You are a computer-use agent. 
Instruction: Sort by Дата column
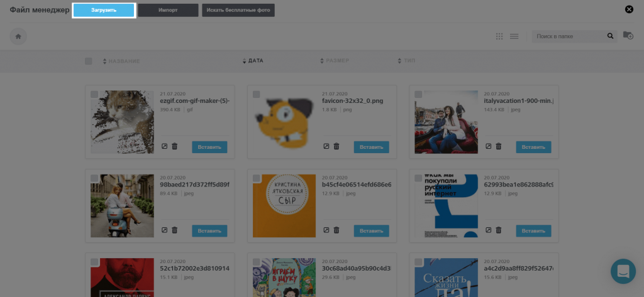pos(253,61)
